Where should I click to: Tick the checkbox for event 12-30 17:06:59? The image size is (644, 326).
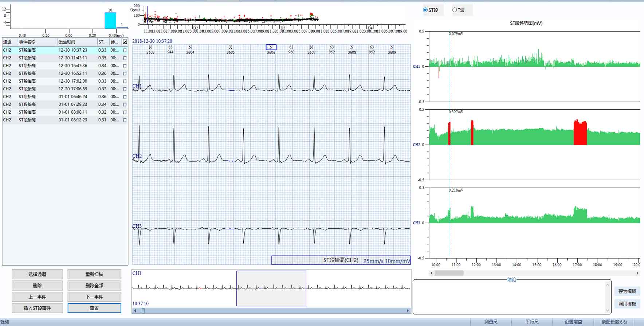125,89
